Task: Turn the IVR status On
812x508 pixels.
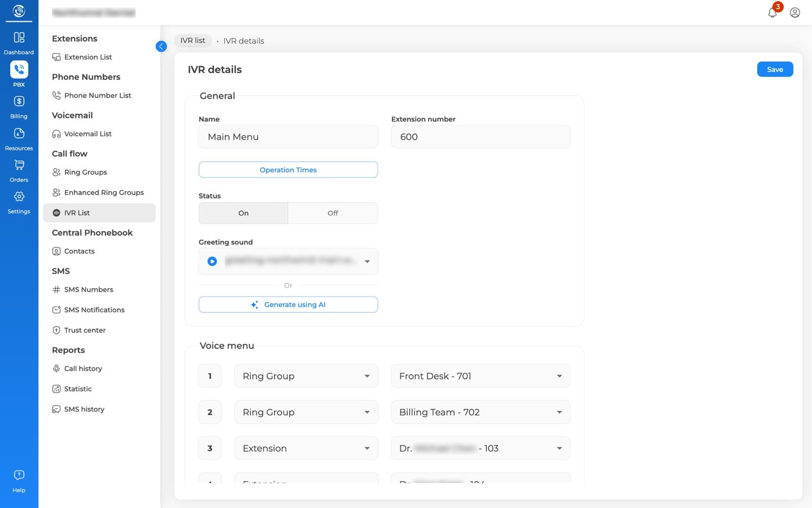Action: 243,213
